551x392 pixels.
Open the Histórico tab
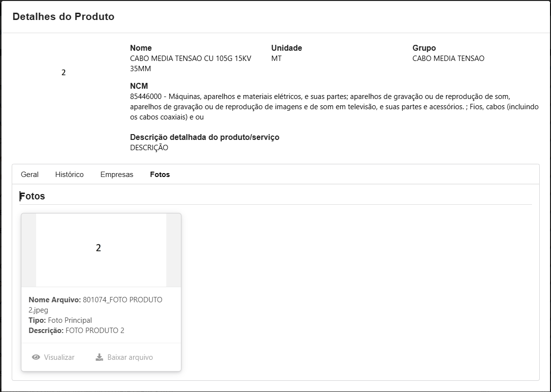click(69, 175)
